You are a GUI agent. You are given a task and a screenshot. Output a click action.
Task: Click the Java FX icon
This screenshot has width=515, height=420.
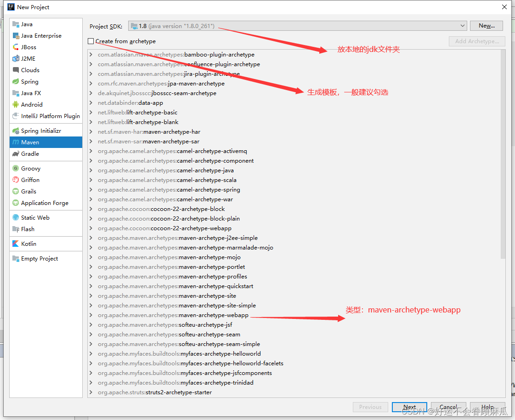tap(16, 93)
